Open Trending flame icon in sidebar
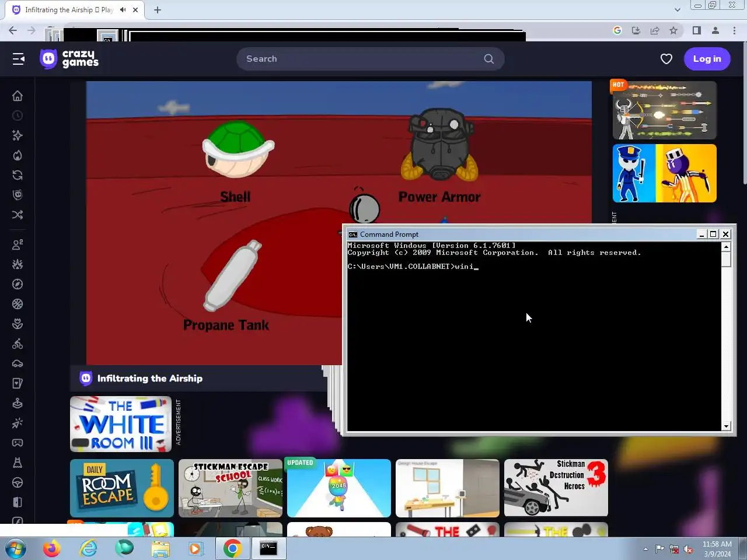This screenshot has width=747, height=560. 18,155
